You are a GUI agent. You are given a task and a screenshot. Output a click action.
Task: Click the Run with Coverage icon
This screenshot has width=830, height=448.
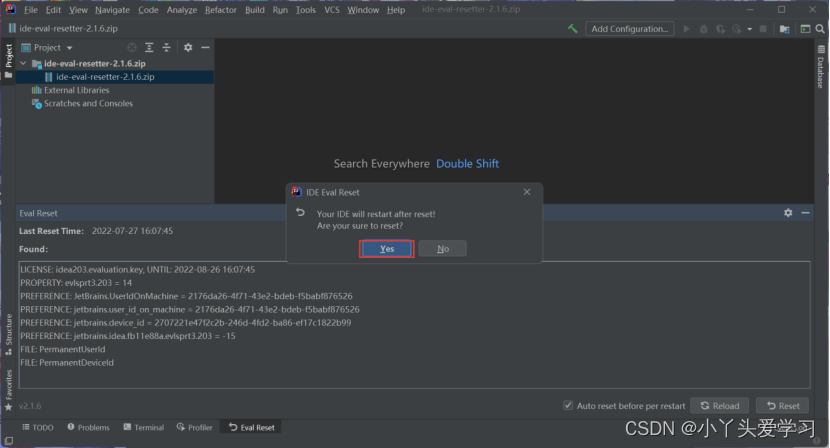click(x=720, y=29)
